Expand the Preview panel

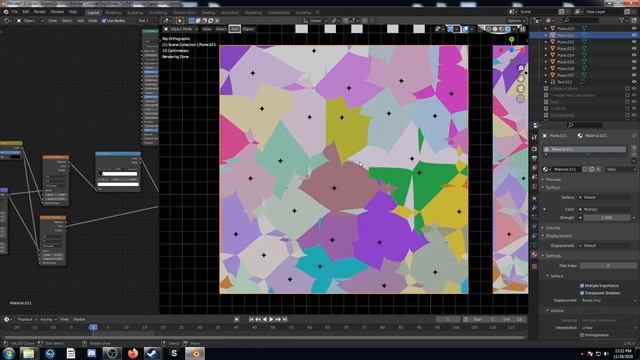tap(553, 180)
